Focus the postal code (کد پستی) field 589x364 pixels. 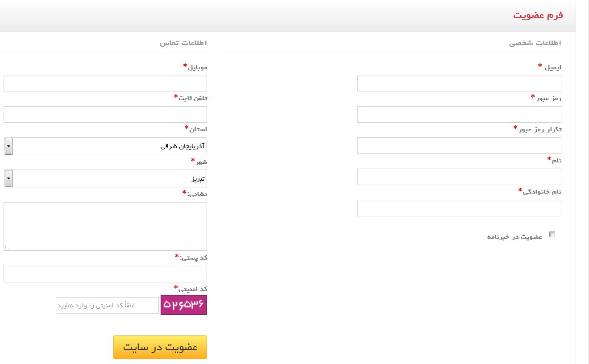[105, 274]
